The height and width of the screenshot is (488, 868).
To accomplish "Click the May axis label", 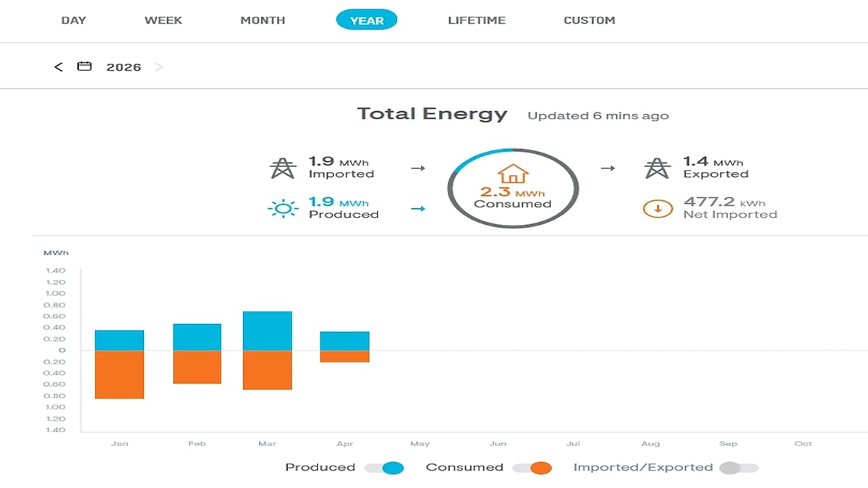I will pos(420,444).
